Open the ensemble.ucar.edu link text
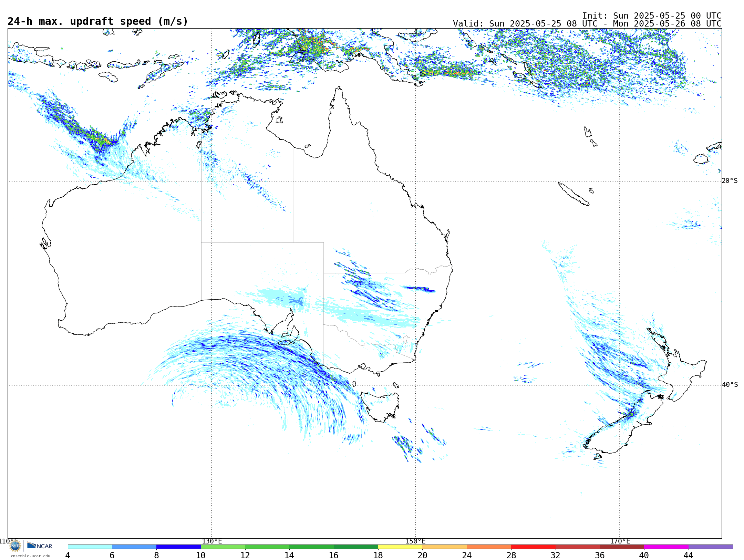 30,556
